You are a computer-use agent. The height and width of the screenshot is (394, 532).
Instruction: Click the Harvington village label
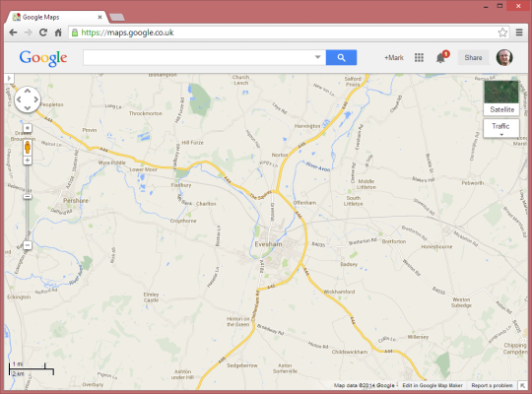[307, 126]
